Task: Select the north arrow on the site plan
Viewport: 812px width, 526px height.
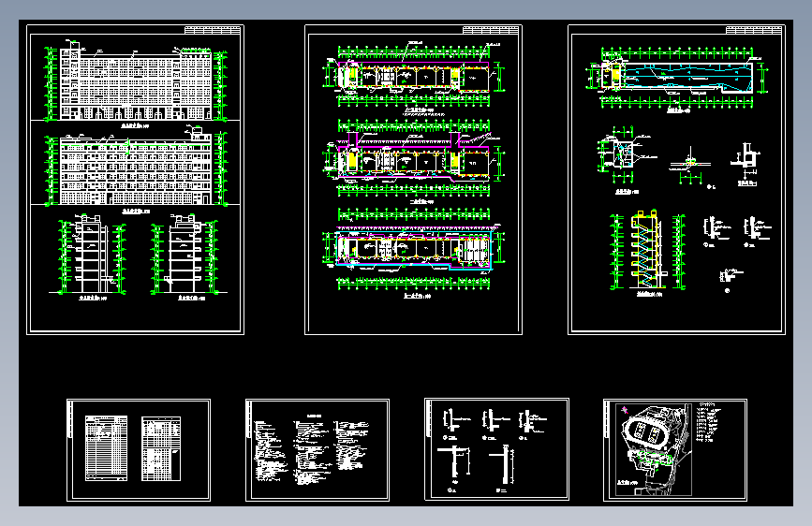Action: coord(625,410)
